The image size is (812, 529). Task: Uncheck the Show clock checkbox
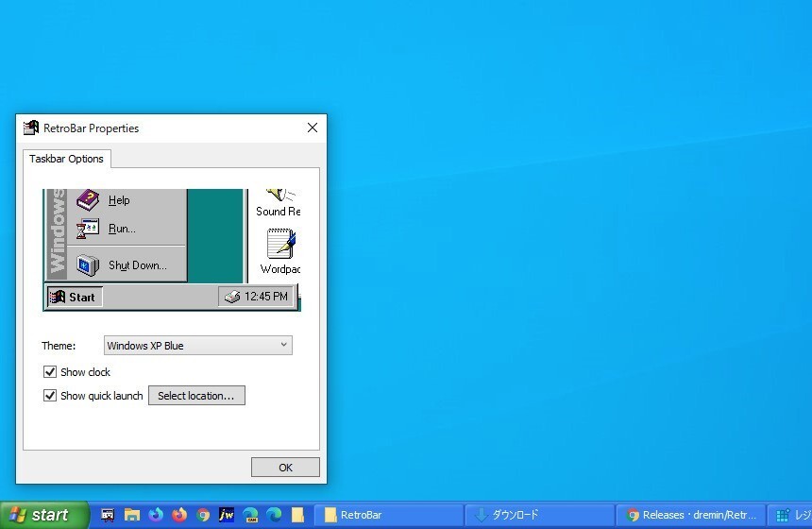(50, 372)
